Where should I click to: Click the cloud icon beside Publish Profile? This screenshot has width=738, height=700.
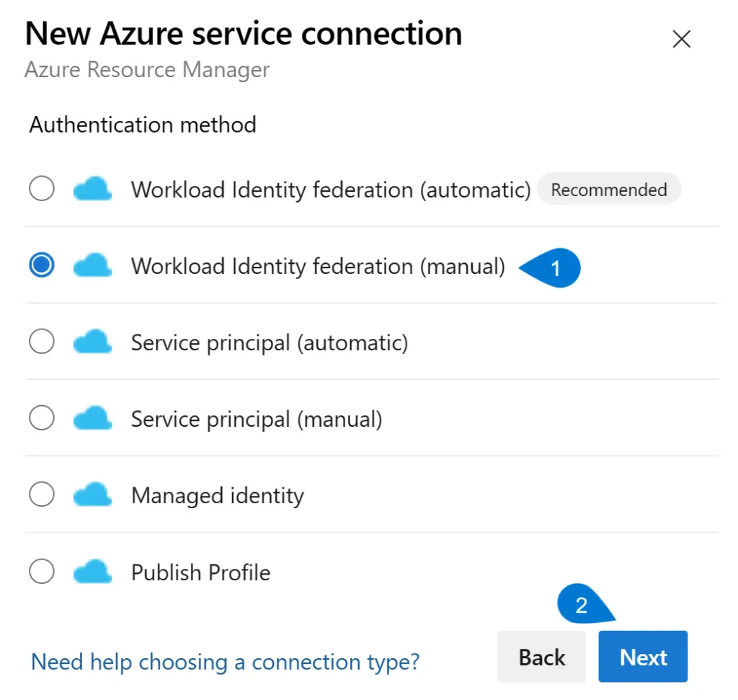(92, 572)
